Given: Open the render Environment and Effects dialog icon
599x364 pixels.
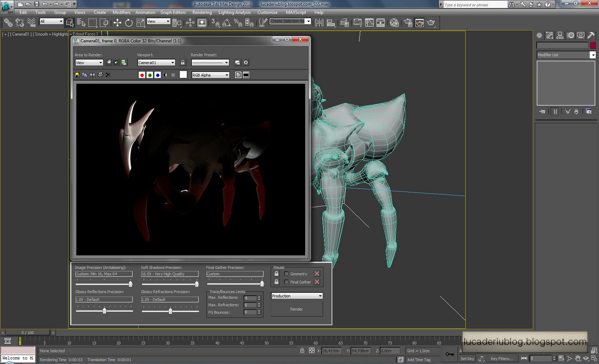Looking at the screenshot, I should click(x=246, y=62).
